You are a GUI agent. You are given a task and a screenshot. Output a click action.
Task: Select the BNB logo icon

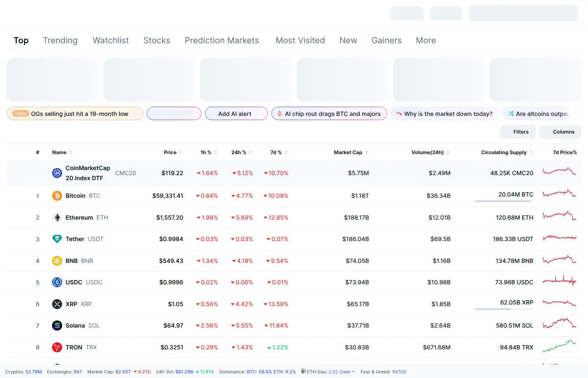(57, 261)
